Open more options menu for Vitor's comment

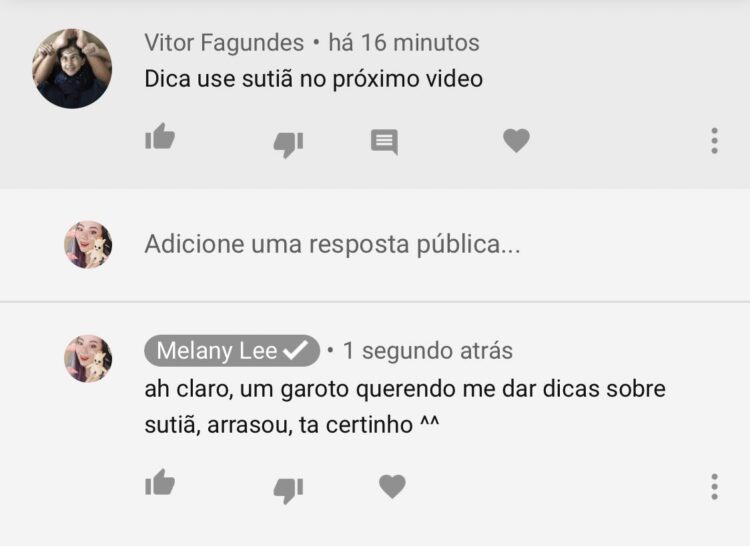click(714, 141)
